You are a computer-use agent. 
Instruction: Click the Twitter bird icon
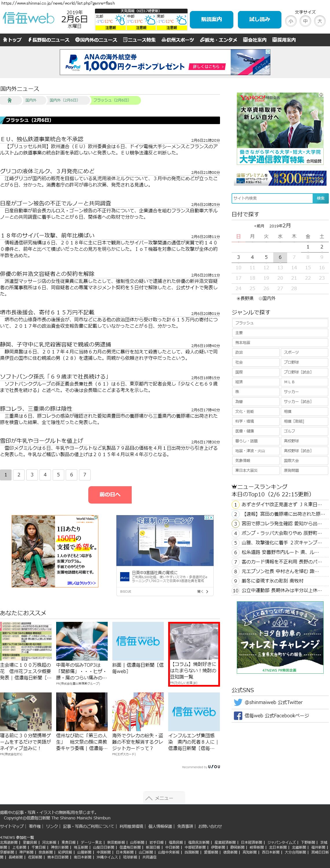(238, 702)
